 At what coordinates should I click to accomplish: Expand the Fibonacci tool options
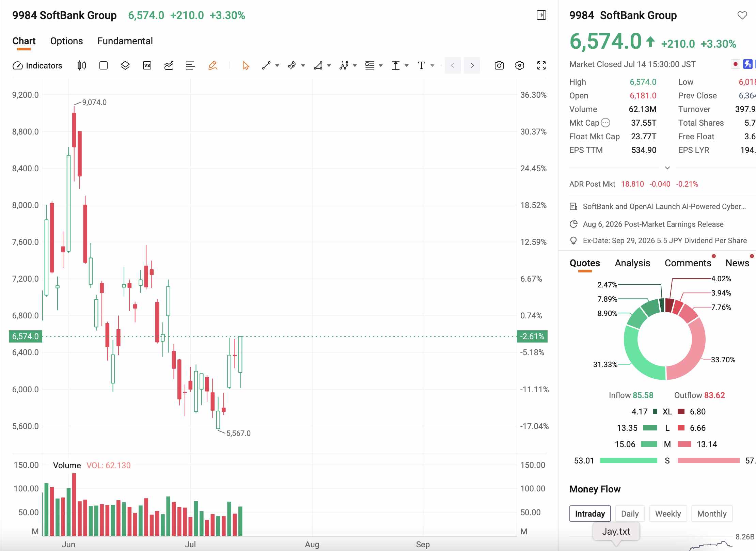click(x=381, y=66)
